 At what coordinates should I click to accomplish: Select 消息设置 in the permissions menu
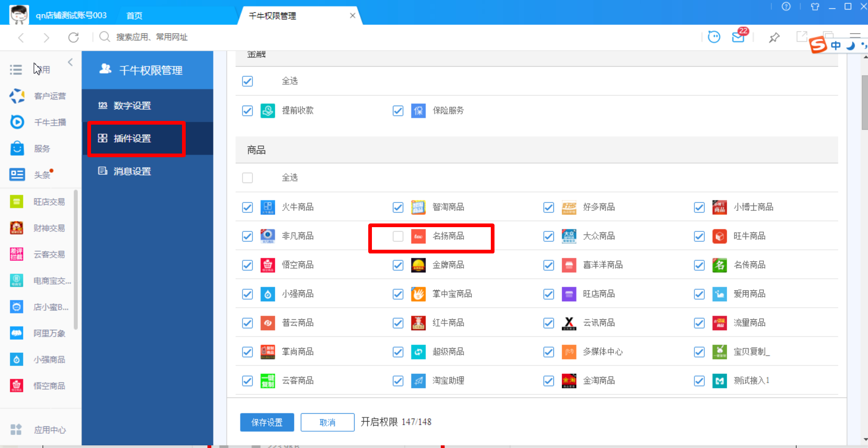pyautogui.click(x=132, y=171)
